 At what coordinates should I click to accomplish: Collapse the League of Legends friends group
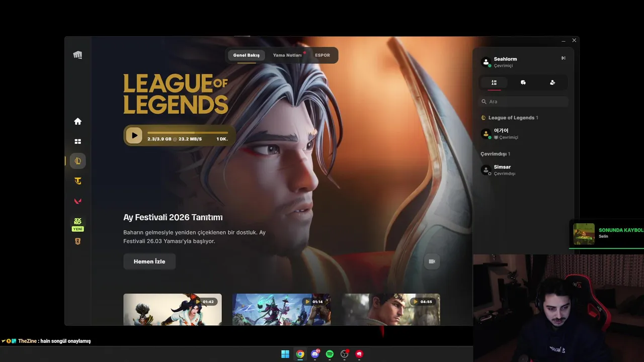click(x=510, y=118)
